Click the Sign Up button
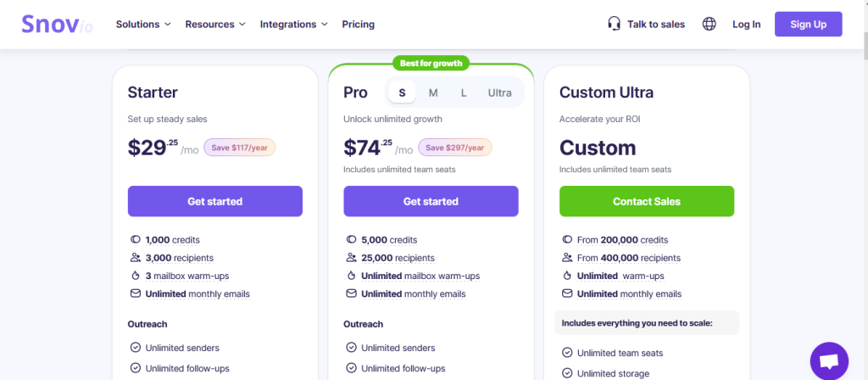868x380 pixels. coord(808,24)
